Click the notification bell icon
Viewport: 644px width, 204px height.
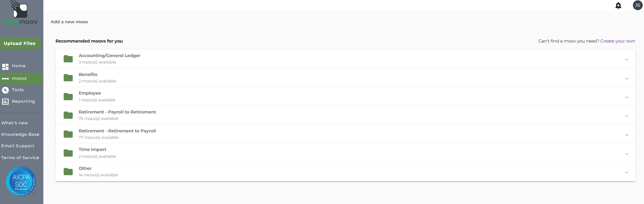[x=618, y=5]
